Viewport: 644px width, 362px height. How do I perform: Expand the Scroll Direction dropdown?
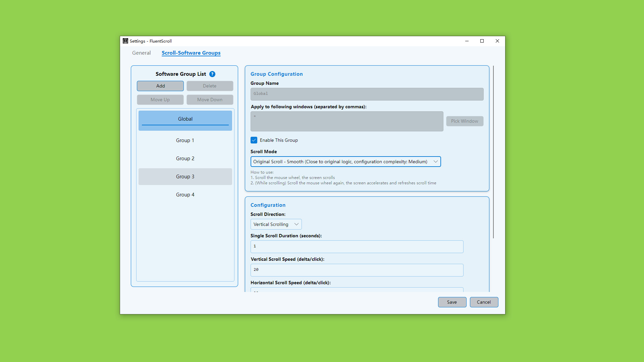pyautogui.click(x=276, y=224)
